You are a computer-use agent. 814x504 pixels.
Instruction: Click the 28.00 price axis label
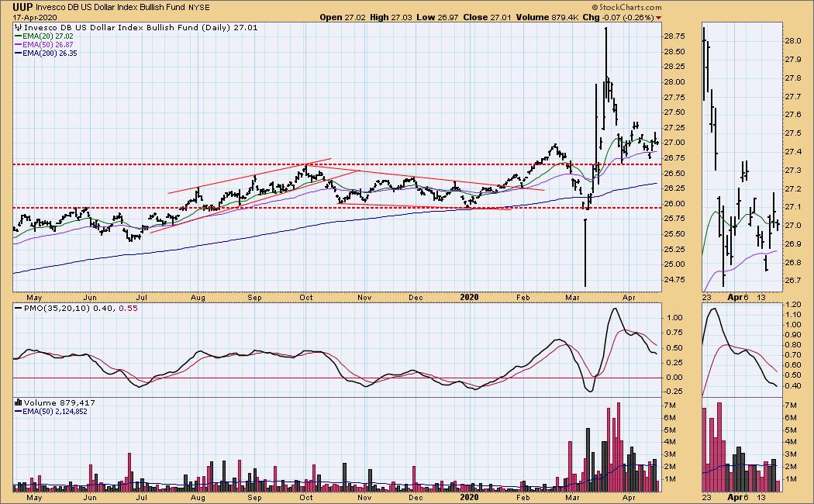[674, 82]
